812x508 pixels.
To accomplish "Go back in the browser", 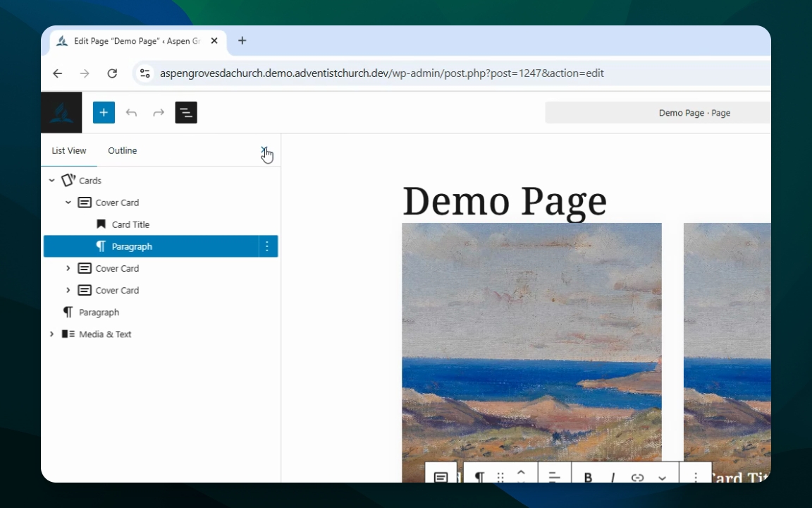I will (x=58, y=73).
